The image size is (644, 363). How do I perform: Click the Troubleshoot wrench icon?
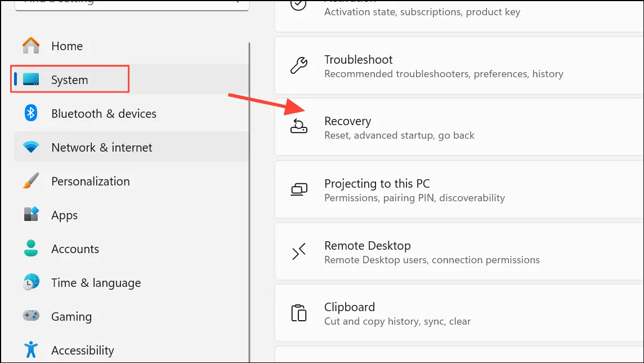pos(298,65)
